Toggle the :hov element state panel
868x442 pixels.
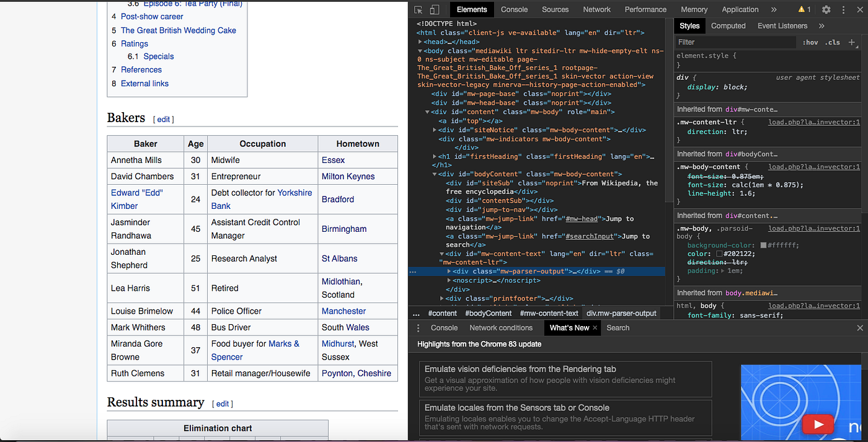tap(810, 42)
